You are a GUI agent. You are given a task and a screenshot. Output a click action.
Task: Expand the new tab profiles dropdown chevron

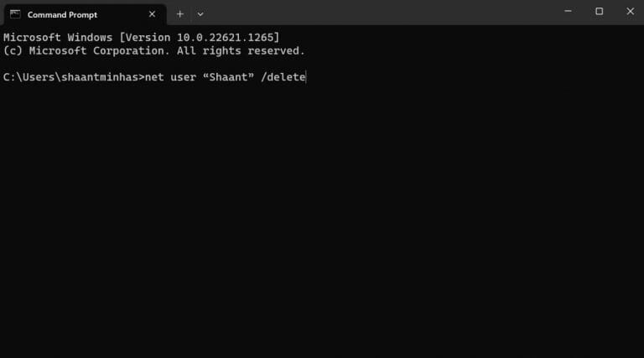tap(200, 14)
